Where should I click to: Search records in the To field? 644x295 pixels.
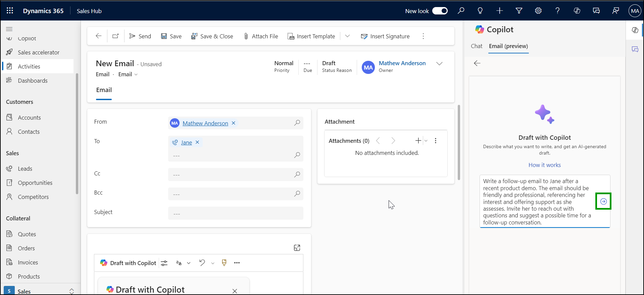[297, 155]
